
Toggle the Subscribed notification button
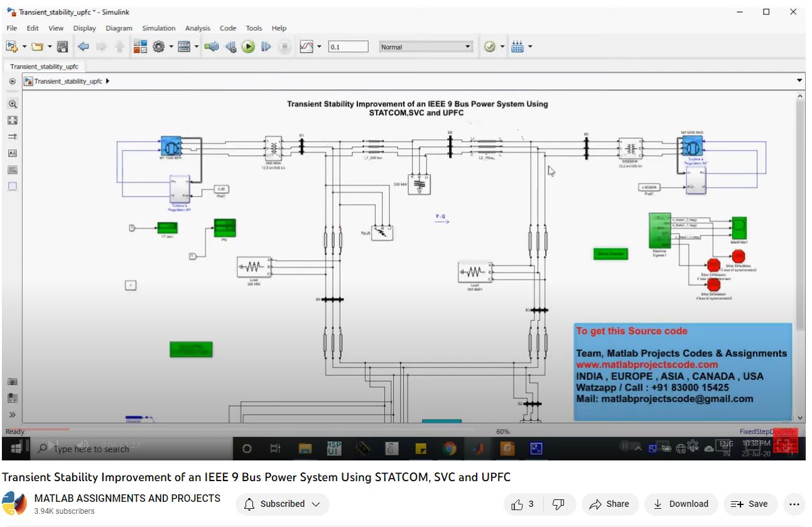[x=282, y=504]
